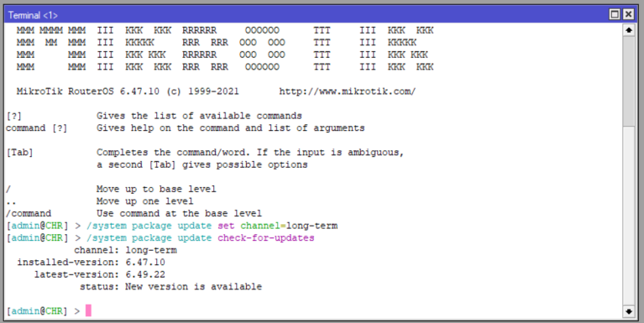Click the '[Tab]' help entry
Screen dimensions: 644x323
click(19, 153)
